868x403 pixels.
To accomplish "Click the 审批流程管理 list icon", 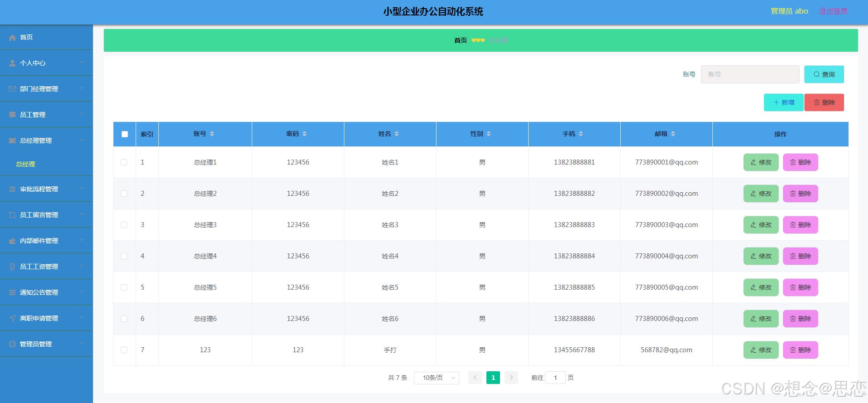I will [x=12, y=189].
